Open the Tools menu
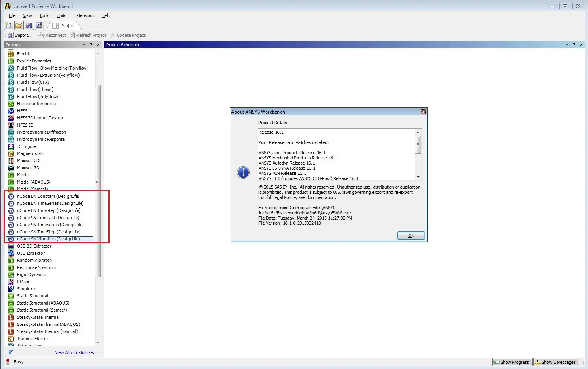Screen dimensions: 588x369 click(44, 15)
